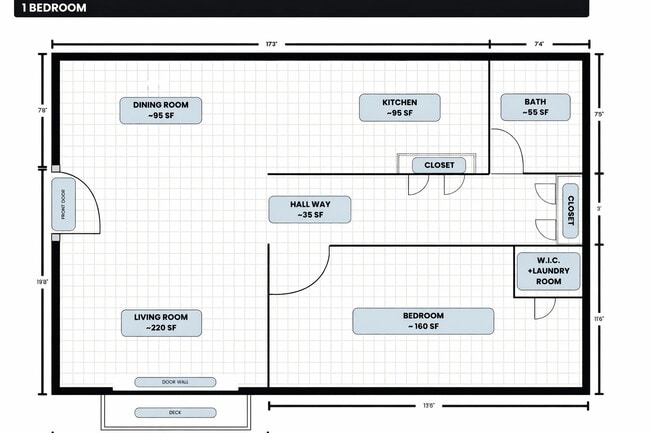Click the vertical Closet label on right side
650x433 pixels.
(x=570, y=211)
